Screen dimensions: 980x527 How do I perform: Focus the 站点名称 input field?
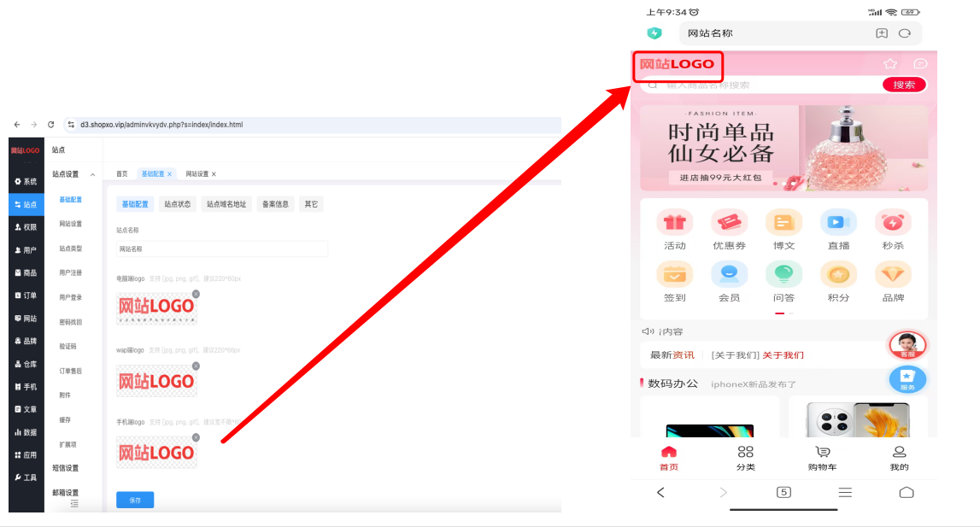pyautogui.click(x=222, y=249)
